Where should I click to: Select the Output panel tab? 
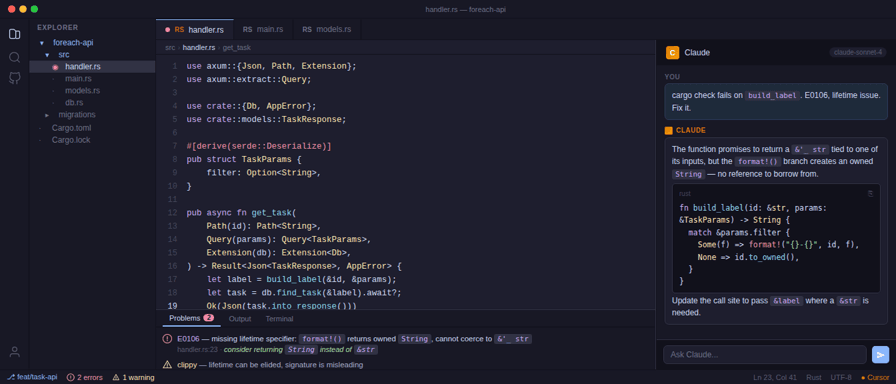tap(240, 319)
